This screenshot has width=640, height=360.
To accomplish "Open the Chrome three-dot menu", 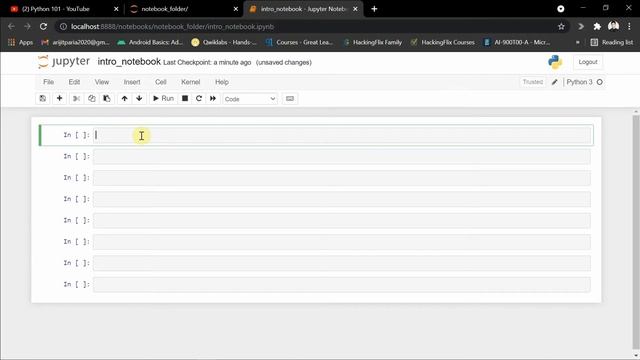I will (x=629, y=27).
